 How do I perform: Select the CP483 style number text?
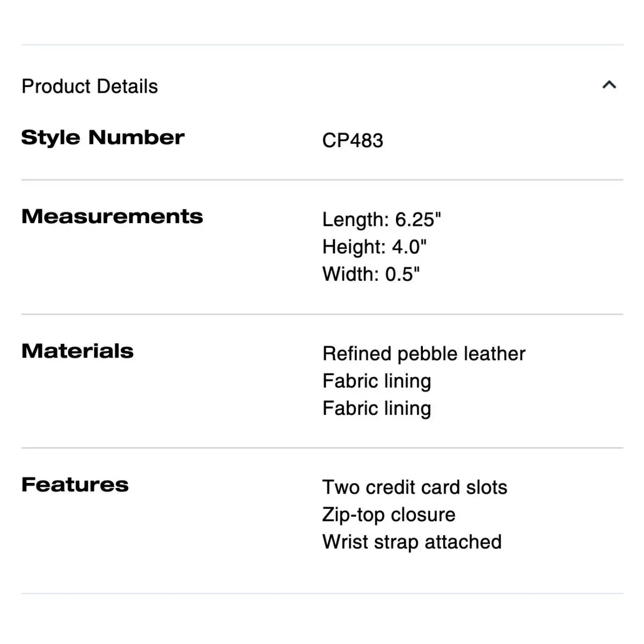click(x=353, y=141)
